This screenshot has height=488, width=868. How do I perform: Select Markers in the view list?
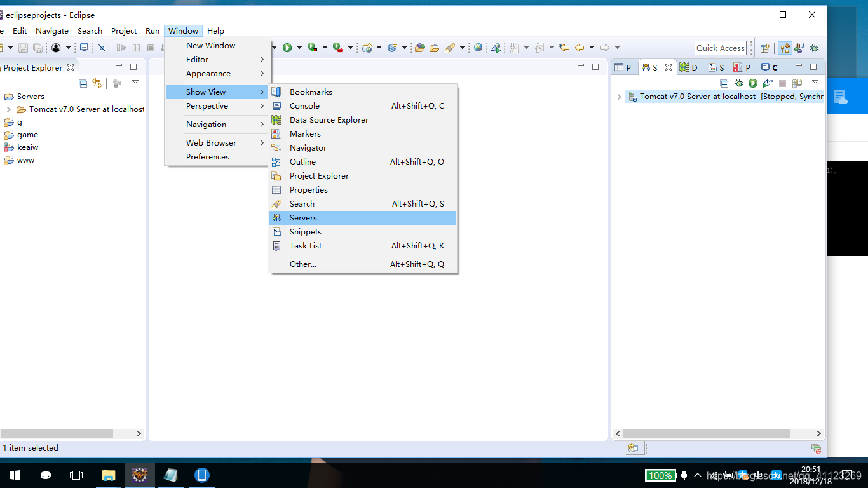(x=362, y=134)
